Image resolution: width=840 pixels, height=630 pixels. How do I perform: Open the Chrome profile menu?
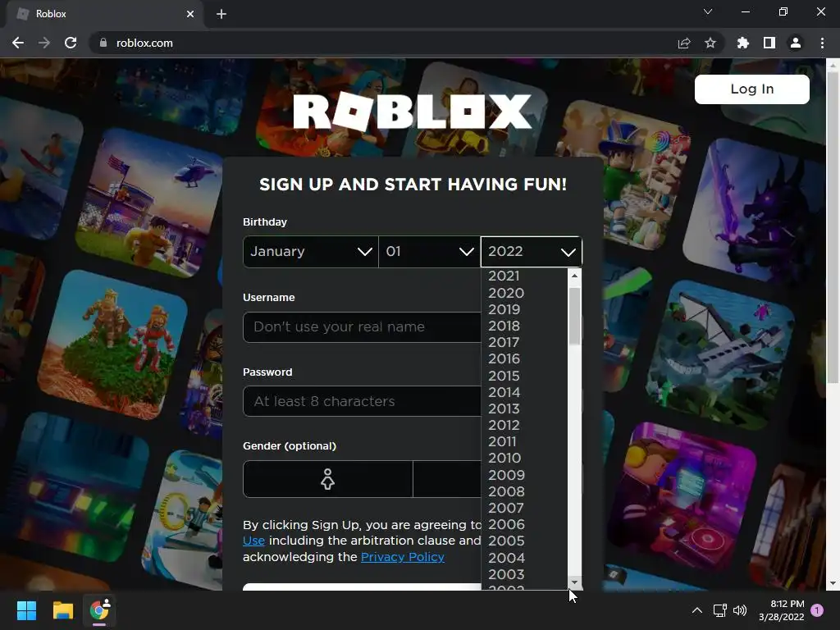coord(796,43)
